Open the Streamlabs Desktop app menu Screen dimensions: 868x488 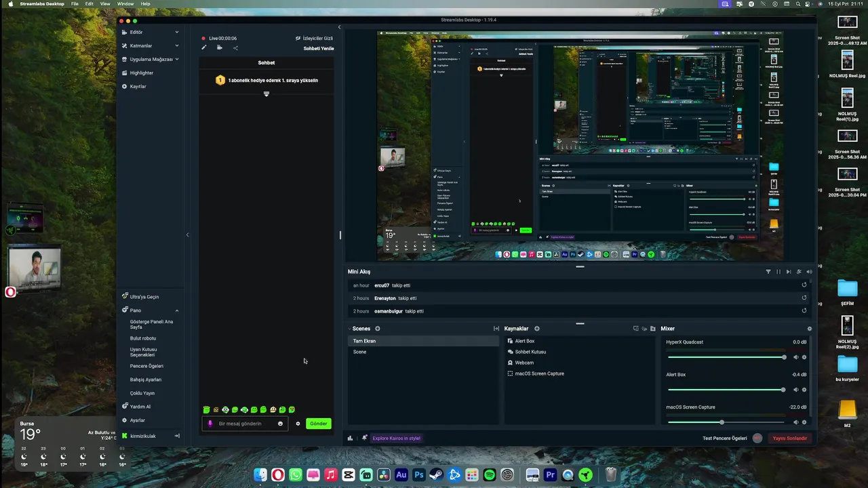(x=42, y=4)
